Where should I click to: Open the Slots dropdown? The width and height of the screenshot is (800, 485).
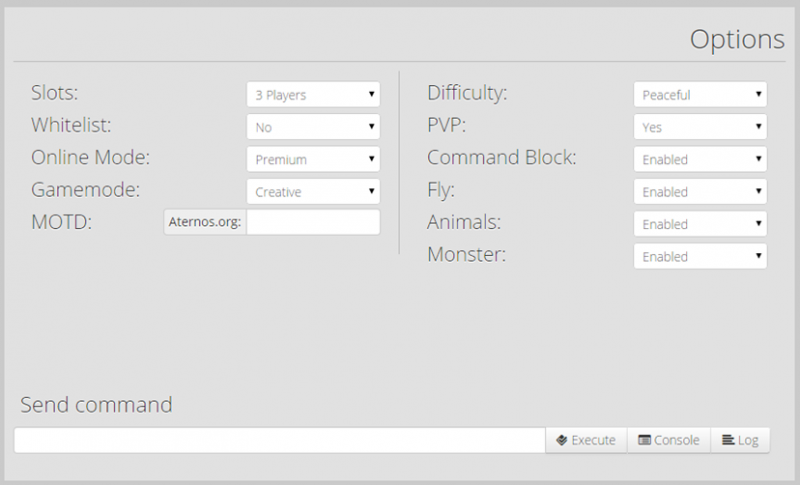click(313, 95)
